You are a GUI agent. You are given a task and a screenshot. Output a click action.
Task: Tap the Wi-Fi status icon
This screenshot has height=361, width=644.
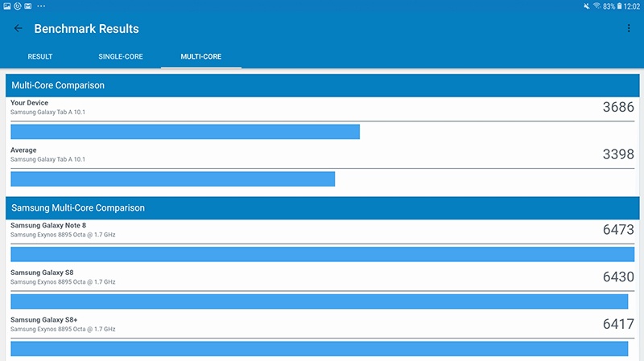[597, 6]
